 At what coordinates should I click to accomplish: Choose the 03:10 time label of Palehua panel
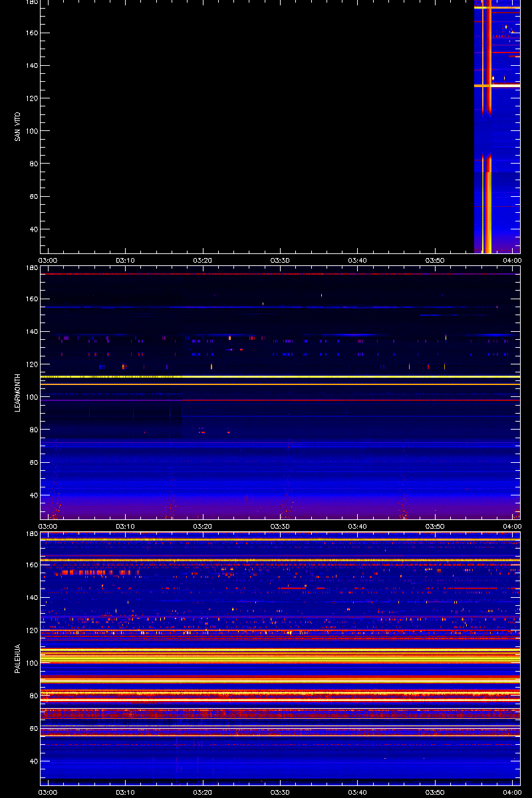pyautogui.click(x=125, y=793)
